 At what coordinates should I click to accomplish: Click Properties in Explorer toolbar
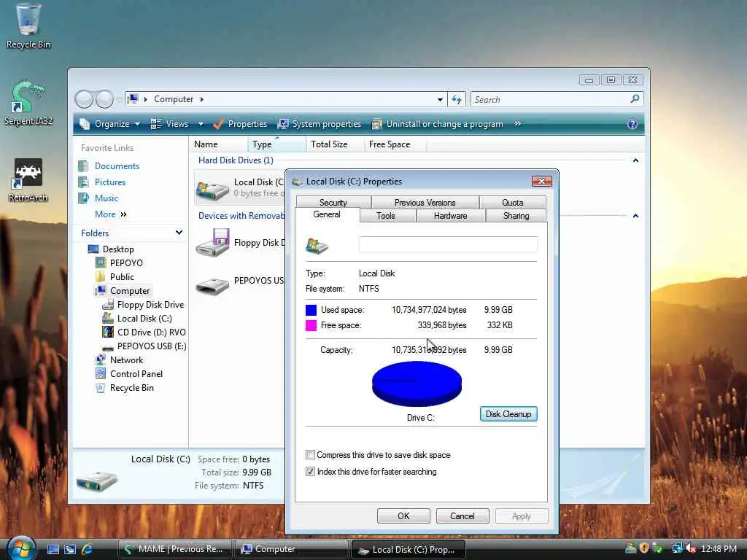coord(241,124)
